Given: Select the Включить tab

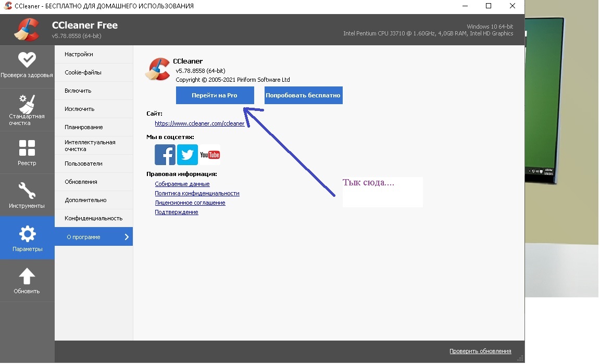Looking at the screenshot, I should (94, 91).
